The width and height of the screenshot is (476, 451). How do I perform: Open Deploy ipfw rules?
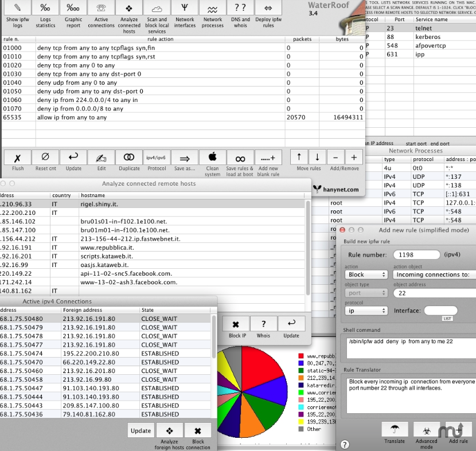268,7
